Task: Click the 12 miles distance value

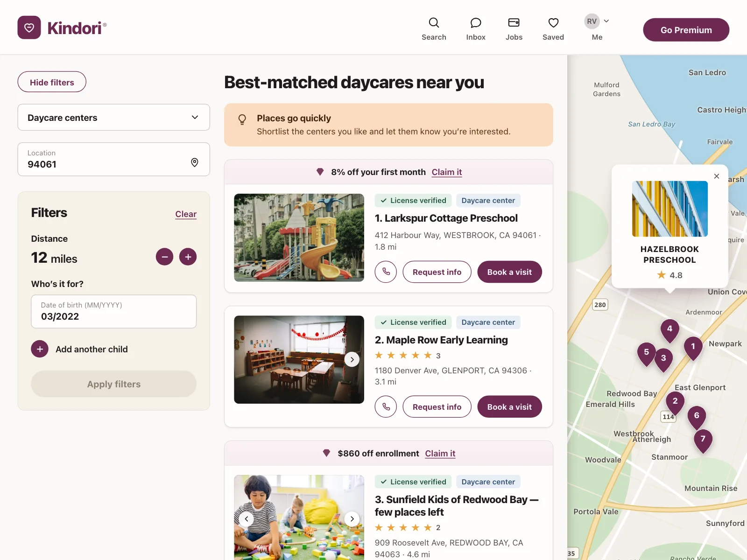Action: 54,258
